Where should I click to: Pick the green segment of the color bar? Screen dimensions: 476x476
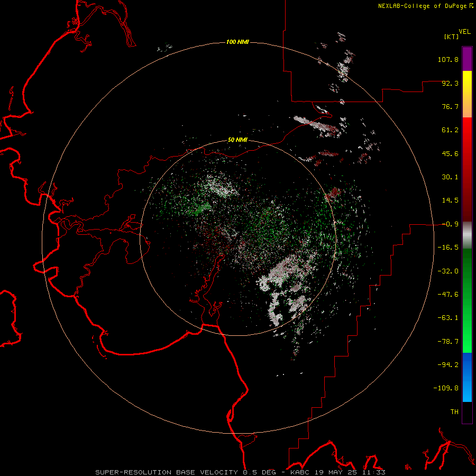(x=467, y=300)
